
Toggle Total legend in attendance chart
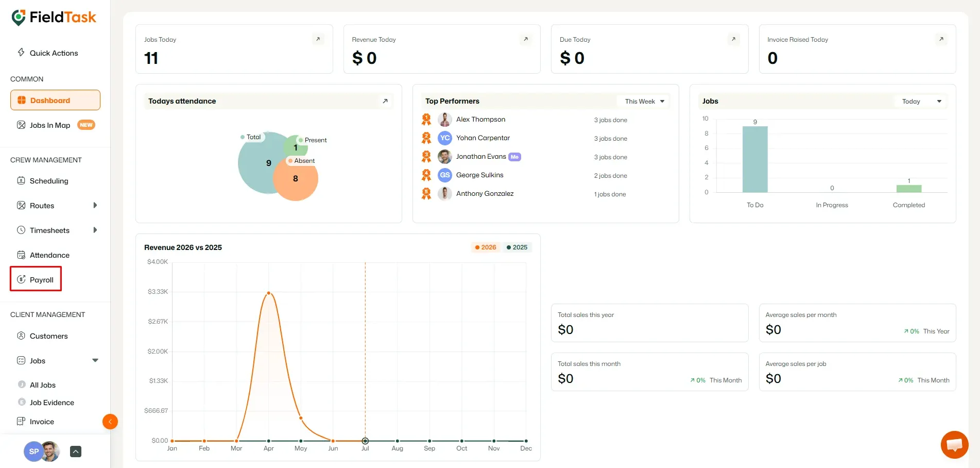pyautogui.click(x=251, y=137)
